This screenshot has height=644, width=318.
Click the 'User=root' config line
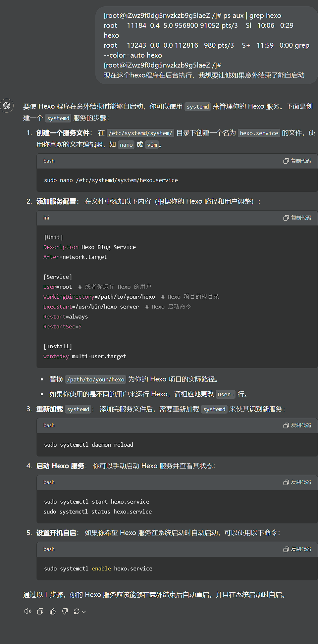[x=58, y=287]
